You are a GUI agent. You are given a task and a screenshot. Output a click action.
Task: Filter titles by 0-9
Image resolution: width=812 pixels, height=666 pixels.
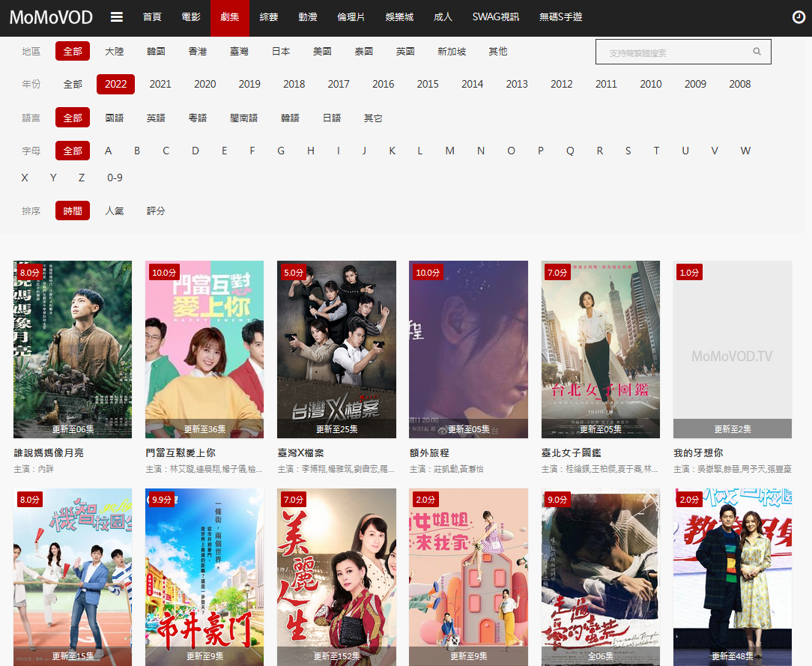115,178
